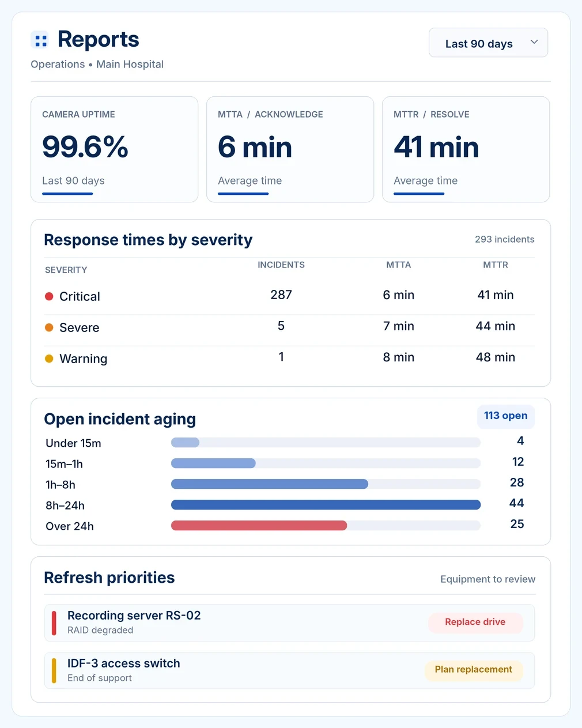582x728 pixels.
Task: Click the Equipment to review label
Action: pos(488,579)
